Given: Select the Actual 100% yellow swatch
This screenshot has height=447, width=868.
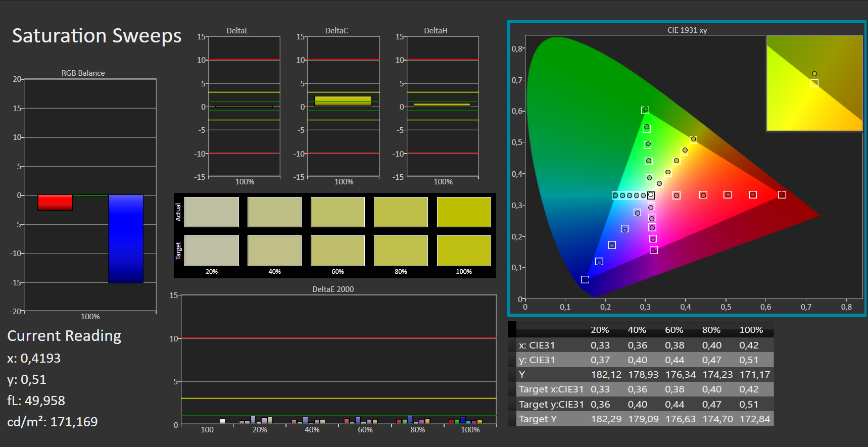Looking at the screenshot, I should pos(463,212).
